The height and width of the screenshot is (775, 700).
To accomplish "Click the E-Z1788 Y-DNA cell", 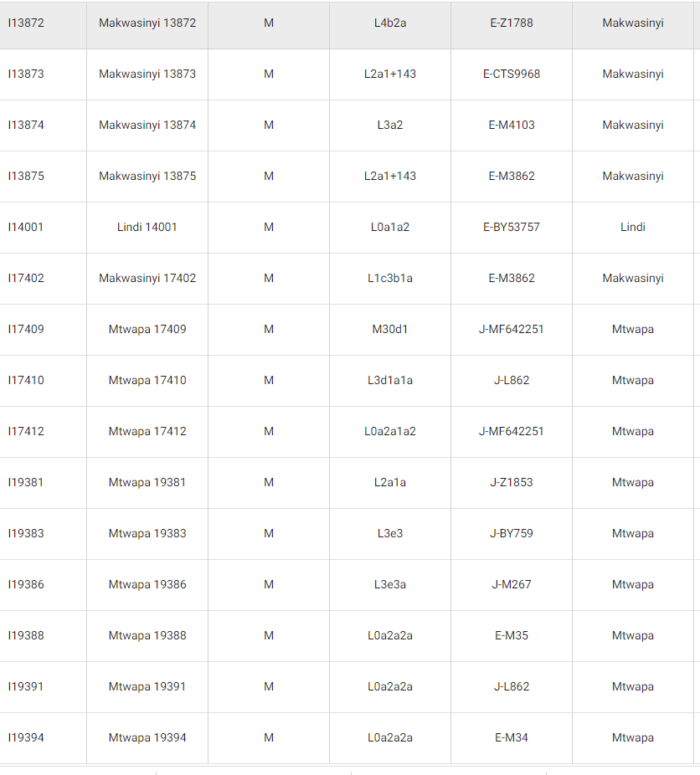I will click(512, 23).
